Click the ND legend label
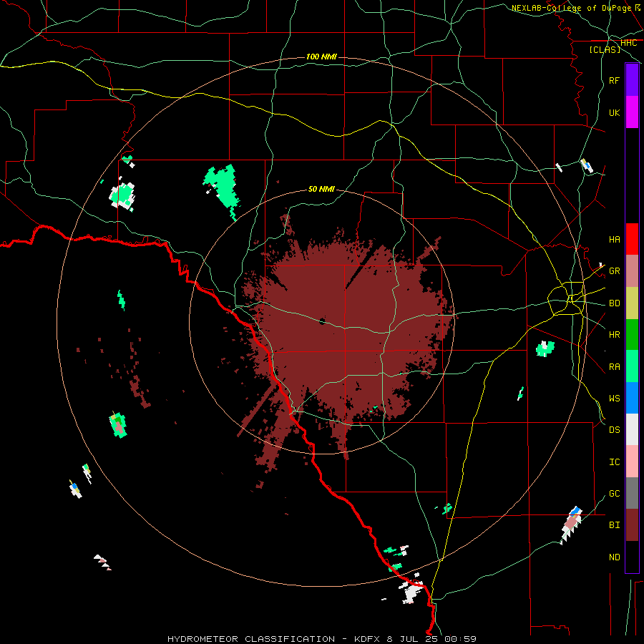The image size is (644, 644). pyautogui.click(x=614, y=557)
